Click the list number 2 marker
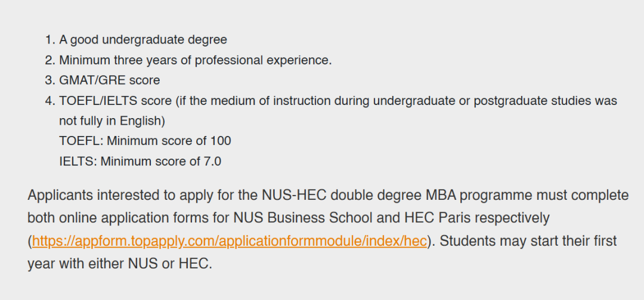 pos(49,60)
